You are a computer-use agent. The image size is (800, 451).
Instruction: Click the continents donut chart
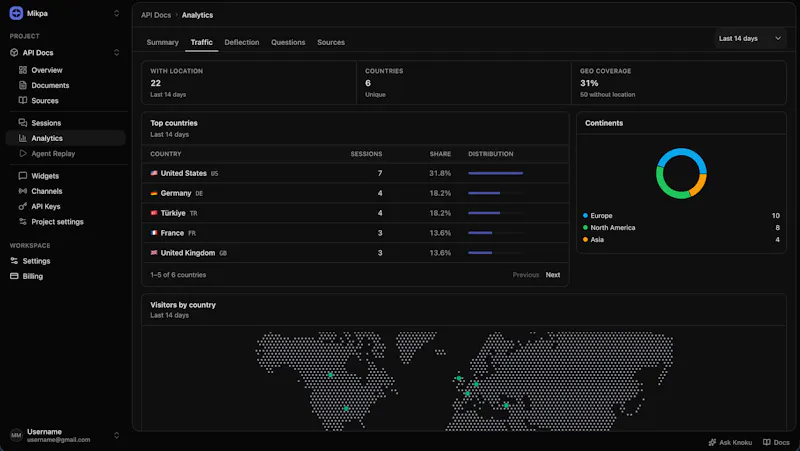(x=681, y=173)
